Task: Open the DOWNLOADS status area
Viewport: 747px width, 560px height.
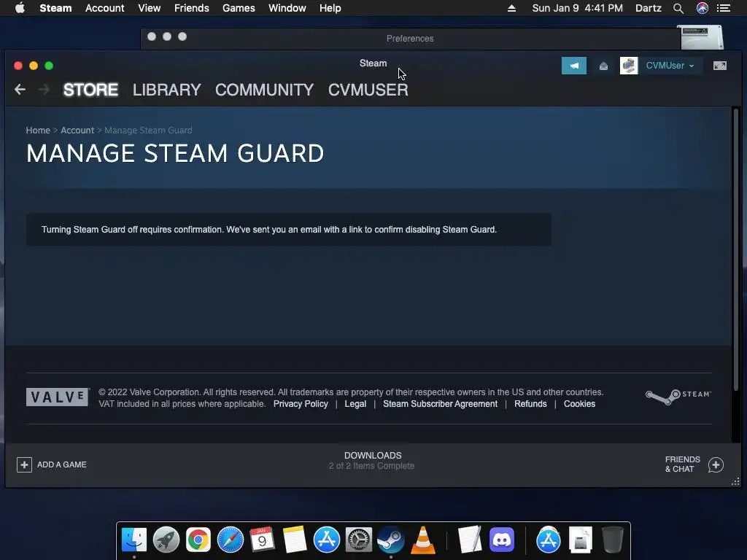Action: [x=372, y=461]
